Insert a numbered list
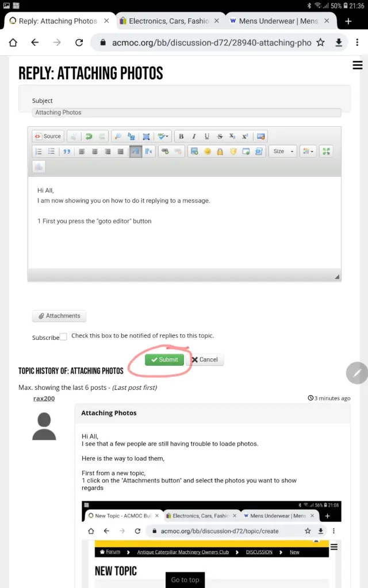This screenshot has width=368, height=588. [x=39, y=152]
